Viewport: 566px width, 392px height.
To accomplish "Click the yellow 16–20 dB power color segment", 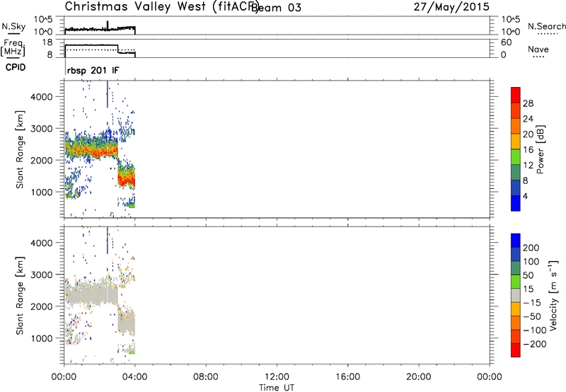I will [x=516, y=142].
